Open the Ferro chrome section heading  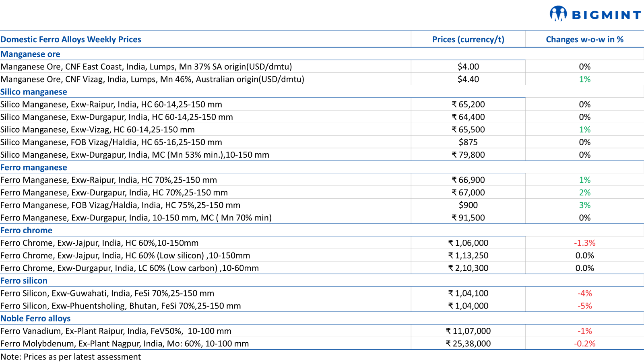27,230
